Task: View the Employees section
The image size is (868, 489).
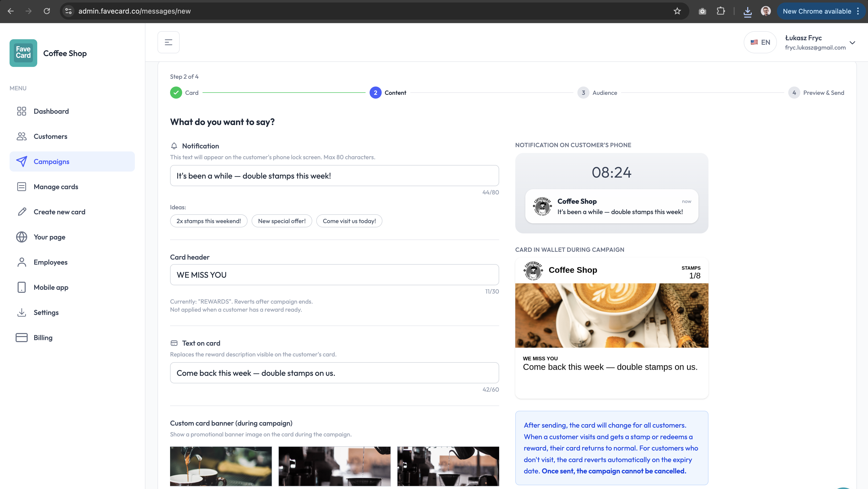Action: click(51, 262)
